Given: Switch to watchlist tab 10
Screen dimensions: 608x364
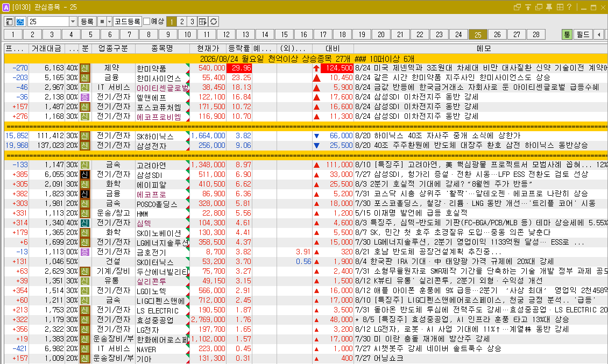Looking at the screenshot, I should (x=188, y=34).
